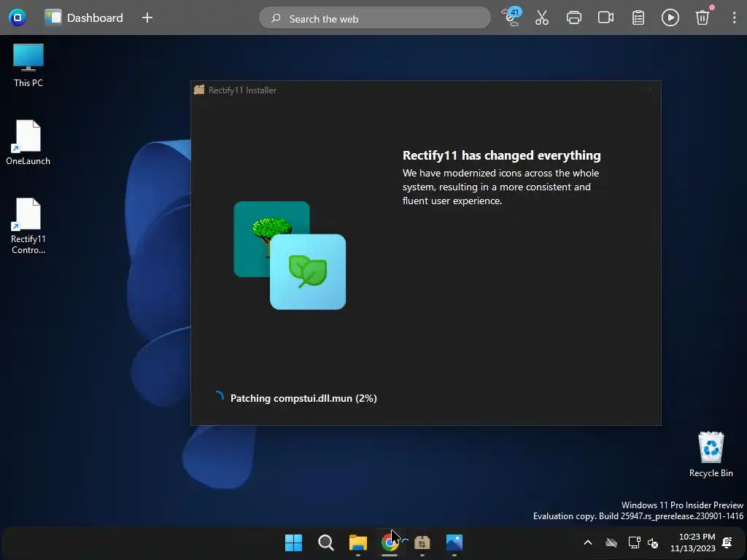The image size is (747, 560).
Task: Click the Rectify11 Installer title bar icon
Action: coord(199,90)
